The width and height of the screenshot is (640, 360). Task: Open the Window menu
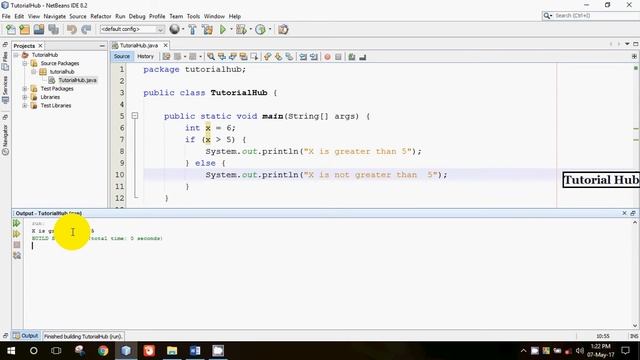pos(214,16)
